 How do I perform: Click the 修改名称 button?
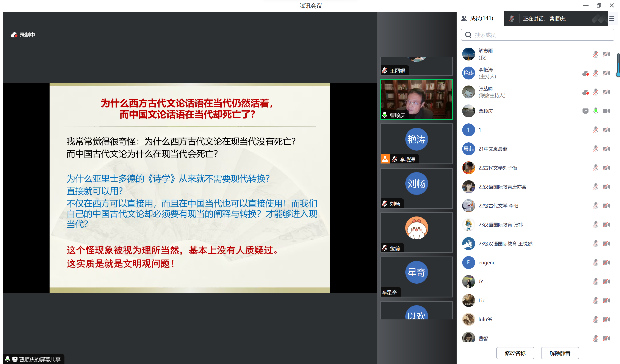515,353
